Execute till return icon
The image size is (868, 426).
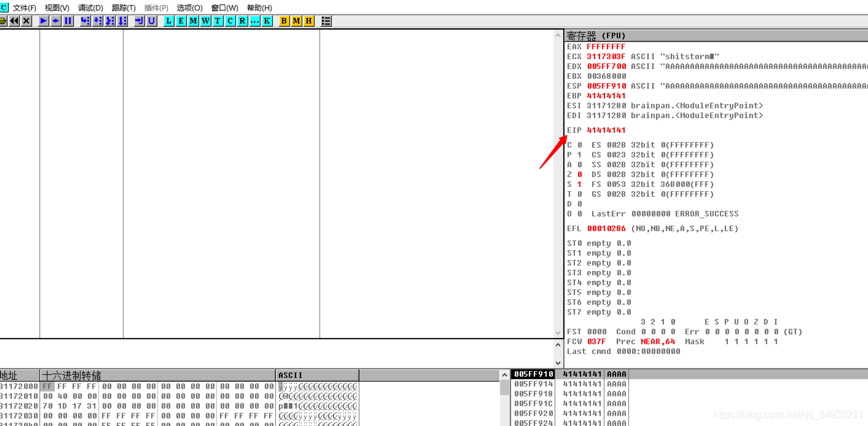click(139, 21)
